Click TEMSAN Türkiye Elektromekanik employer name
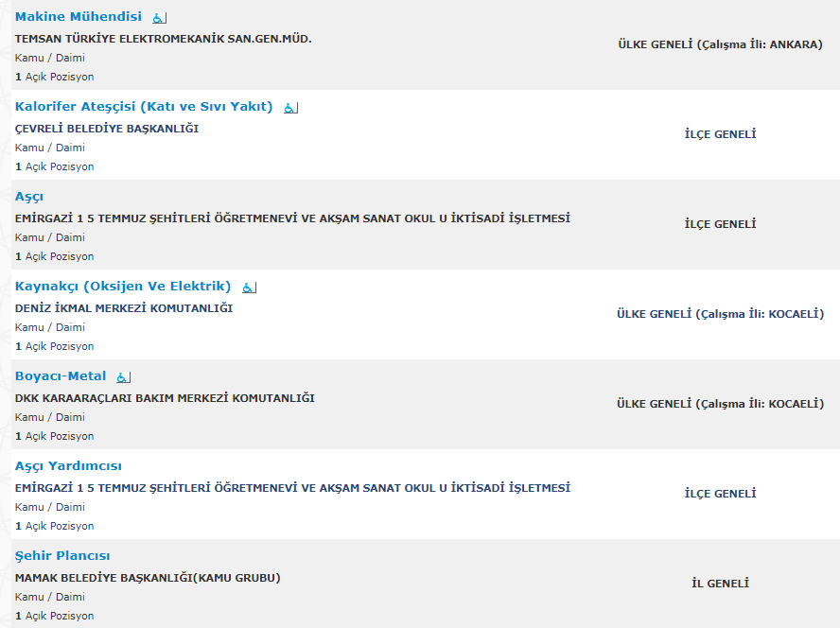Viewport: 840px width, 628px height. coord(164,39)
